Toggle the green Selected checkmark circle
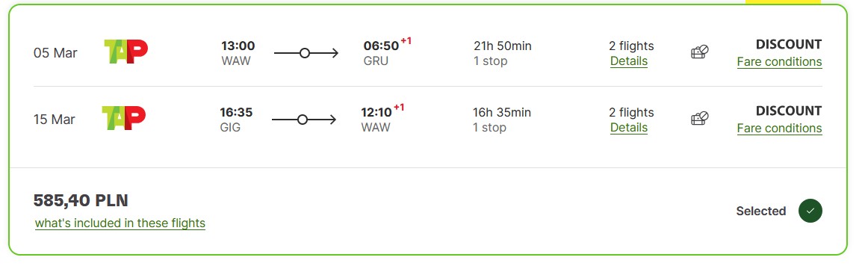 click(x=810, y=211)
